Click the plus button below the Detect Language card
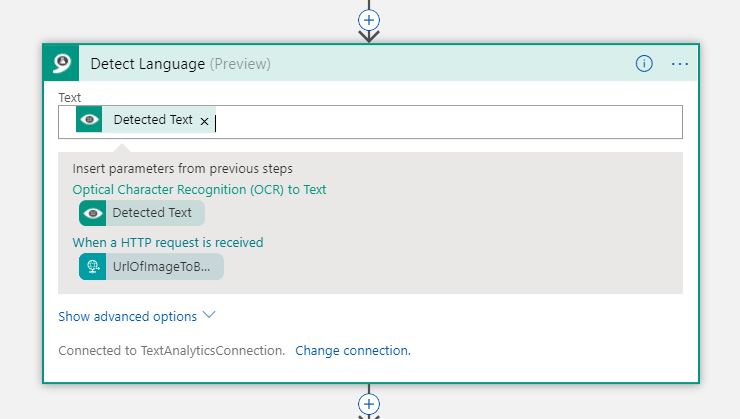This screenshot has height=419, width=740. click(x=369, y=404)
